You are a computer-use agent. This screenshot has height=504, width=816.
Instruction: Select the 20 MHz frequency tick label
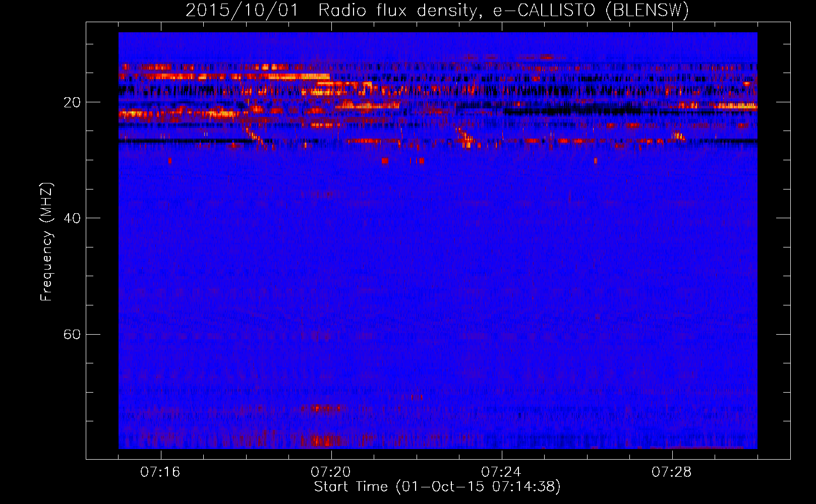(72, 102)
